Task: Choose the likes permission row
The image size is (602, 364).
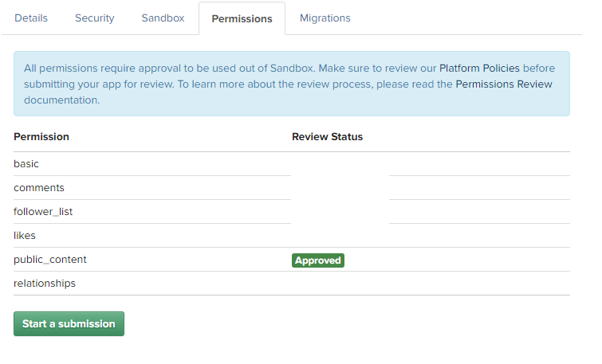Action: 292,236
